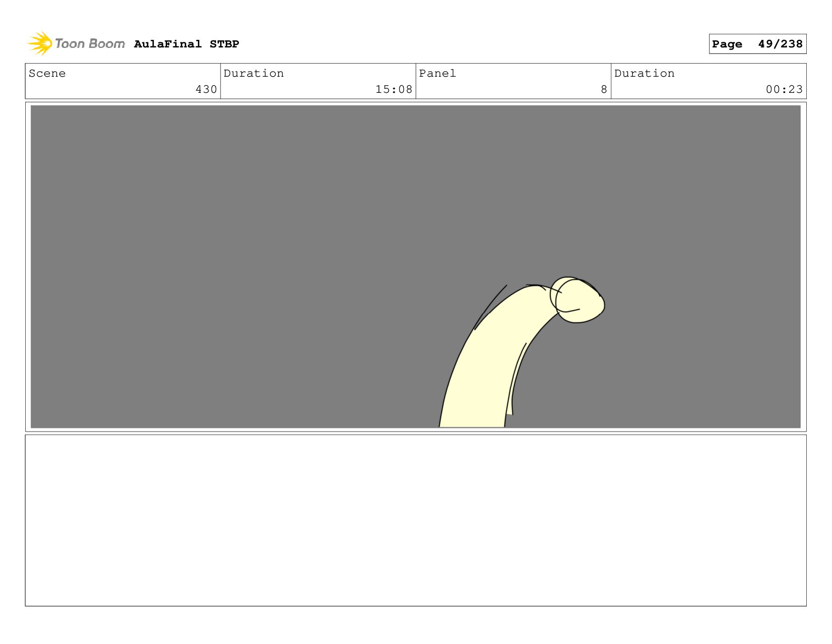Click the Duration label beside Scene
Screen dimensions: 832x644
click(253, 73)
